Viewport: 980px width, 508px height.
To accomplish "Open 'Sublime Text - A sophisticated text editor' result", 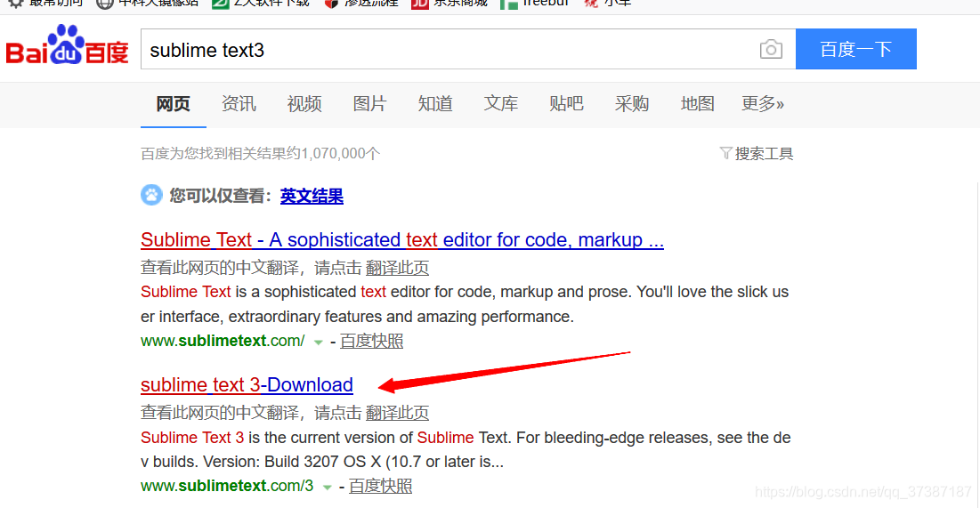I will (401, 240).
